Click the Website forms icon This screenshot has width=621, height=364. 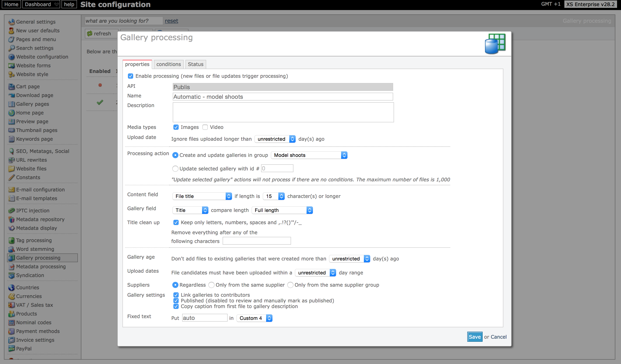(11, 66)
